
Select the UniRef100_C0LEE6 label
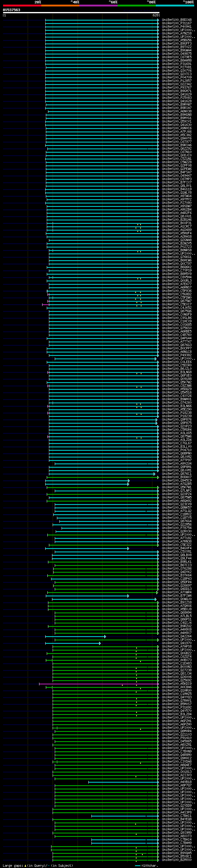(177, 362)
